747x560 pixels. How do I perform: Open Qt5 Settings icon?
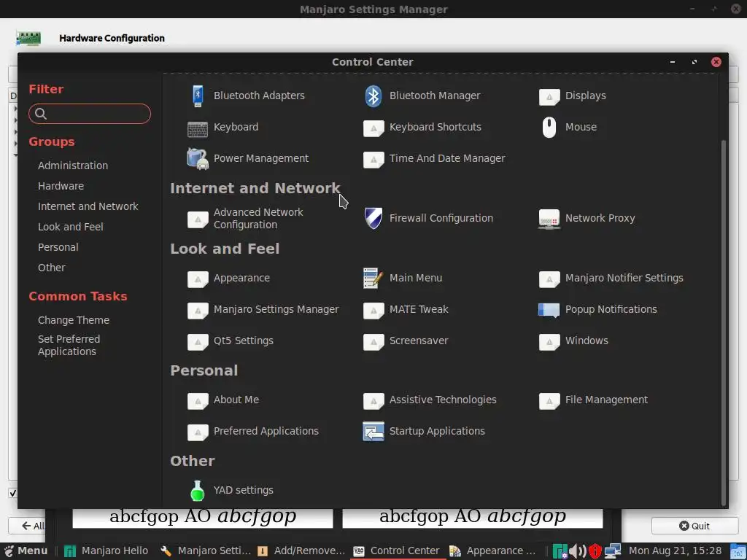[x=197, y=342]
